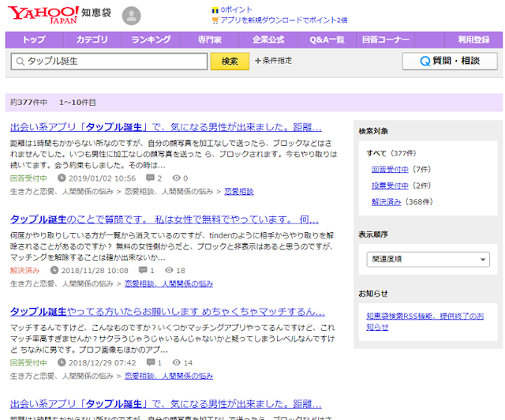
Task: Click the 約377件中 1〜10件目 count text
Action: click(53, 103)
